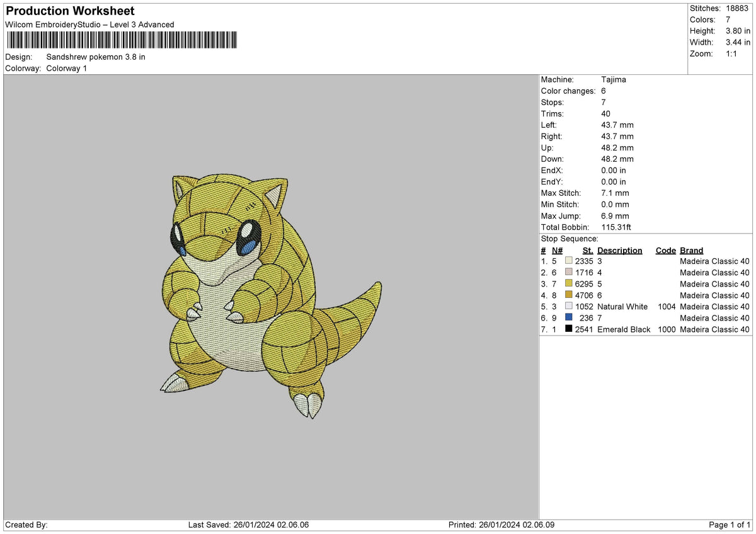Viewport: 756px width, 534px height.
Task: Select the 'Wilcom EmbroideryStudio – Level 3 Advanced' text
Action: 89,25
